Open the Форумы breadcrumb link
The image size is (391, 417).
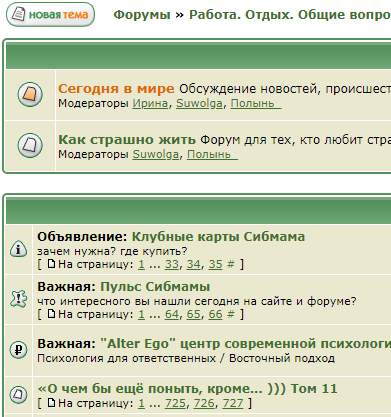(142, 15)
